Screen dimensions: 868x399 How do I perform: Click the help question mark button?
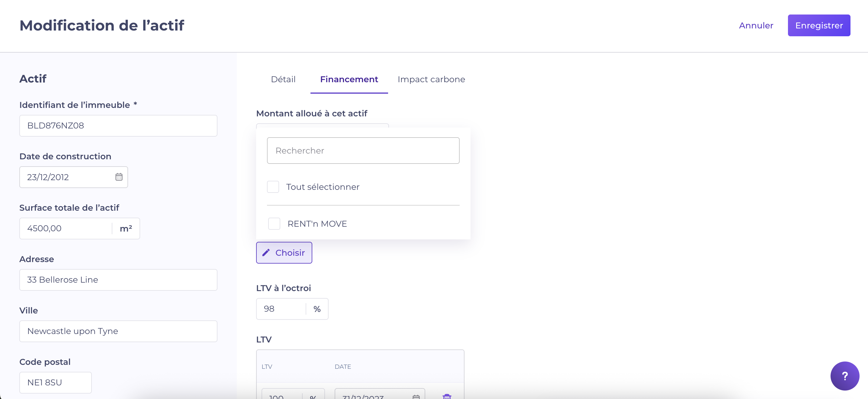pos(844,376)
